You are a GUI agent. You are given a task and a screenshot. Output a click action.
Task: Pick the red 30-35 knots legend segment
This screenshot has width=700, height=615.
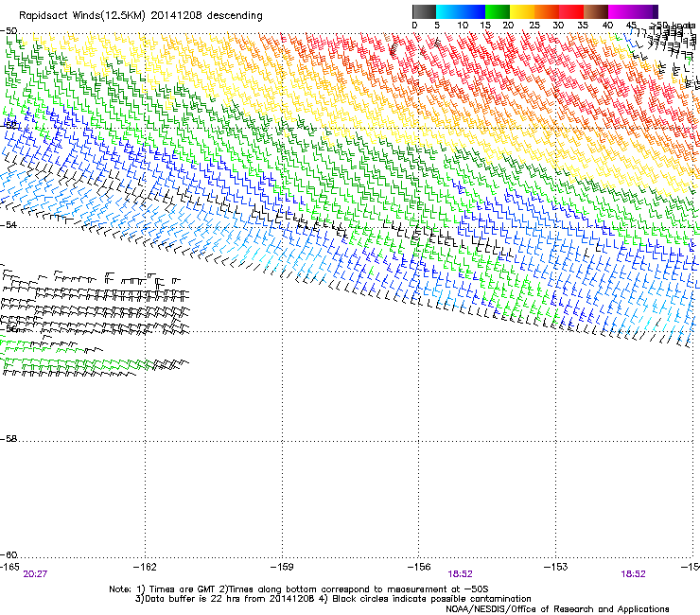click(571, 11)
